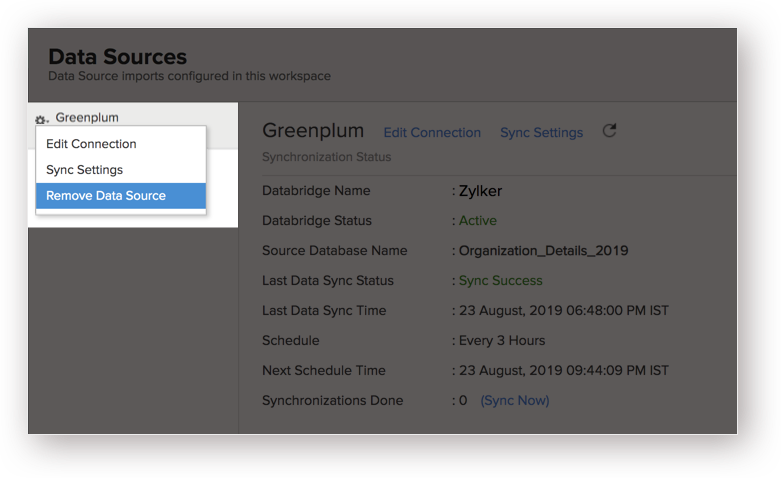The width and height of the screenshot is (781, 478).
Task: Click the Active databridge status text
Action: [x=478, y=221]
